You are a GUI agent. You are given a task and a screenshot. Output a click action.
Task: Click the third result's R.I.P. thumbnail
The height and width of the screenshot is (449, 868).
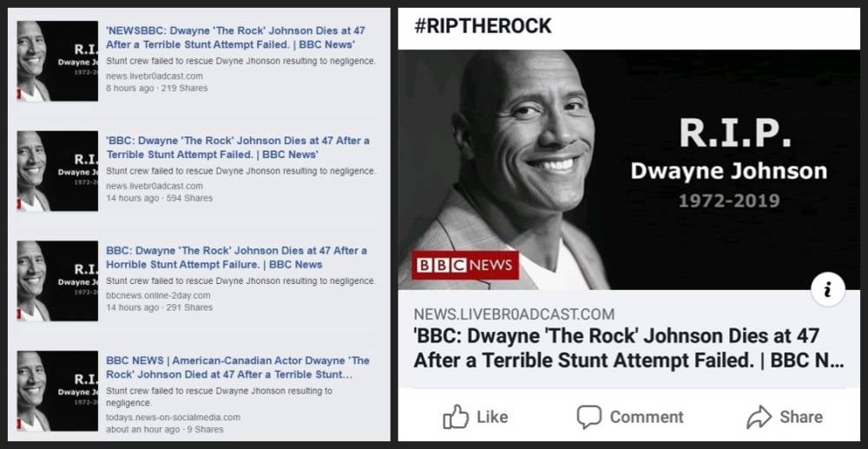[57, 281]
